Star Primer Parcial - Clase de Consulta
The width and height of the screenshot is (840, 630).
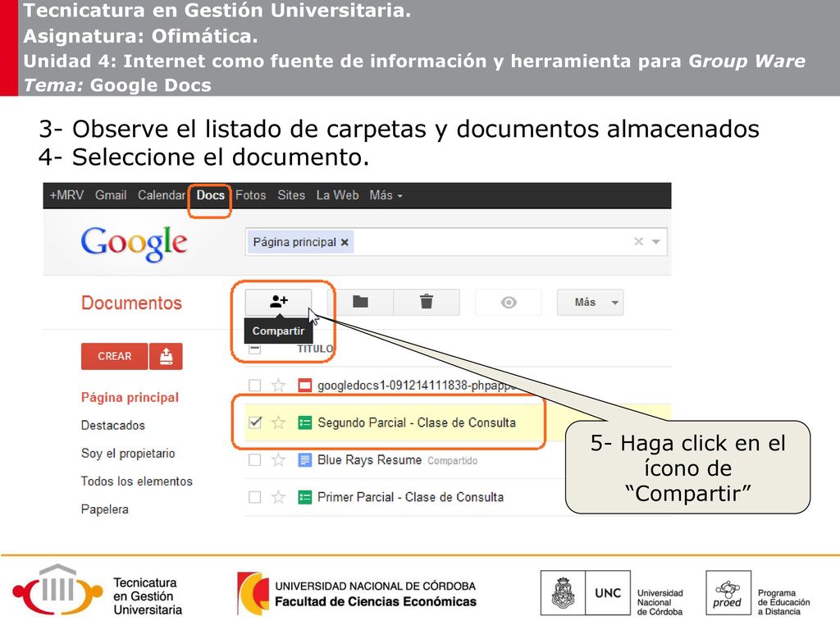(278, 497)
